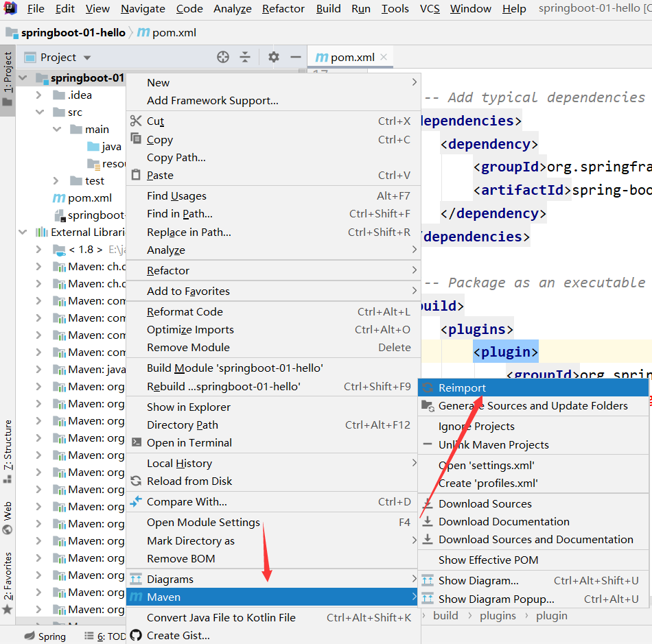Screen dimensions: 652x644
Task: Expand the .idea folder
Action: (38, 95)
